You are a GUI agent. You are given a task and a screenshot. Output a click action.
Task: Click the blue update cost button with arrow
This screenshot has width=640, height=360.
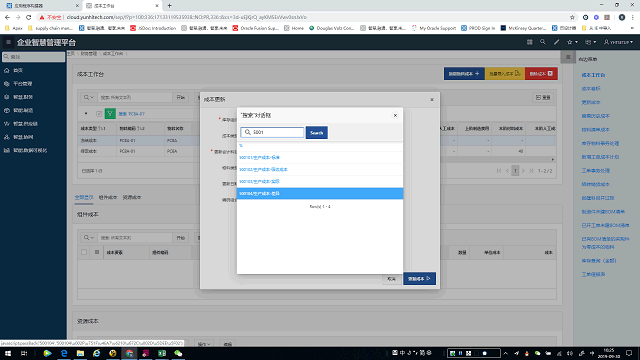tap(419, 279)
